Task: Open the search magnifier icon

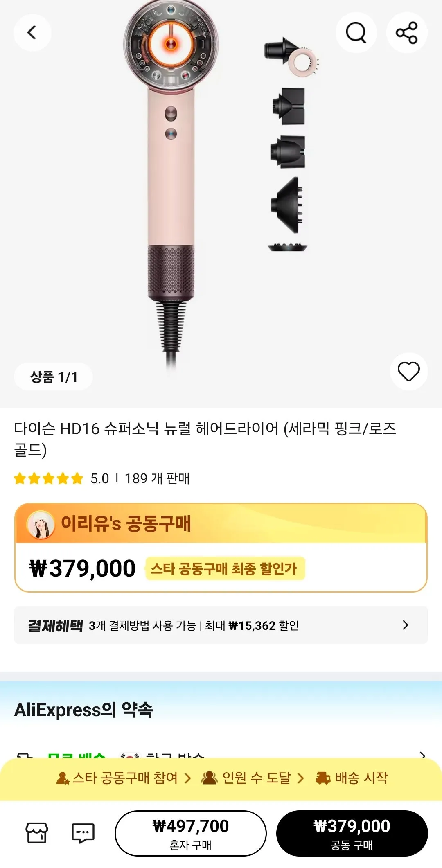Action: click(356, 32)
